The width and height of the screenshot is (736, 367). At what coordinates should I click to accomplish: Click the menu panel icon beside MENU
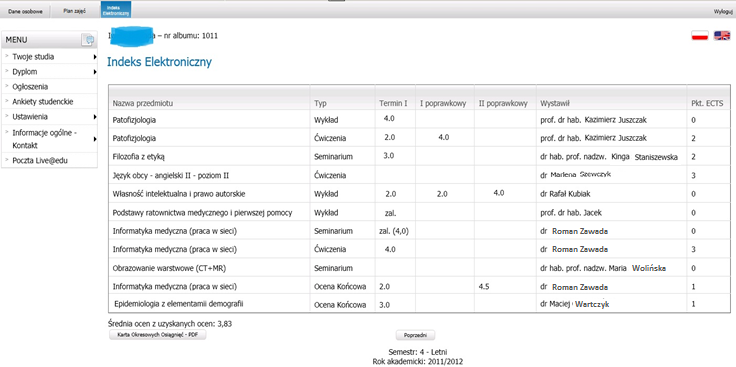click(88, 40)
